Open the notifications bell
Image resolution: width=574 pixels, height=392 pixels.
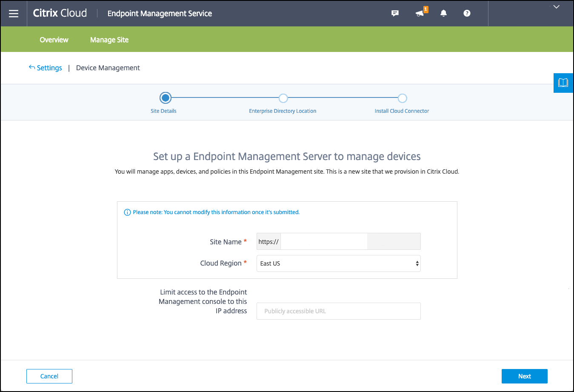point(443,14)
